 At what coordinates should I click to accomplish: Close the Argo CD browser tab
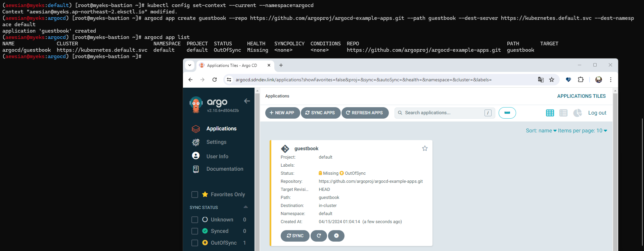pos(269,65)
